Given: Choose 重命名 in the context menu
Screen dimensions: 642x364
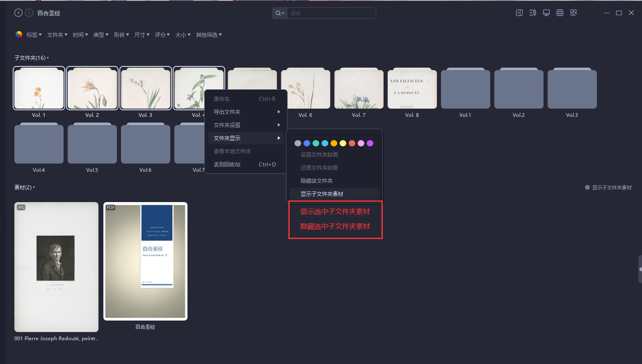Looking at the screenshot, I should 245,99.
